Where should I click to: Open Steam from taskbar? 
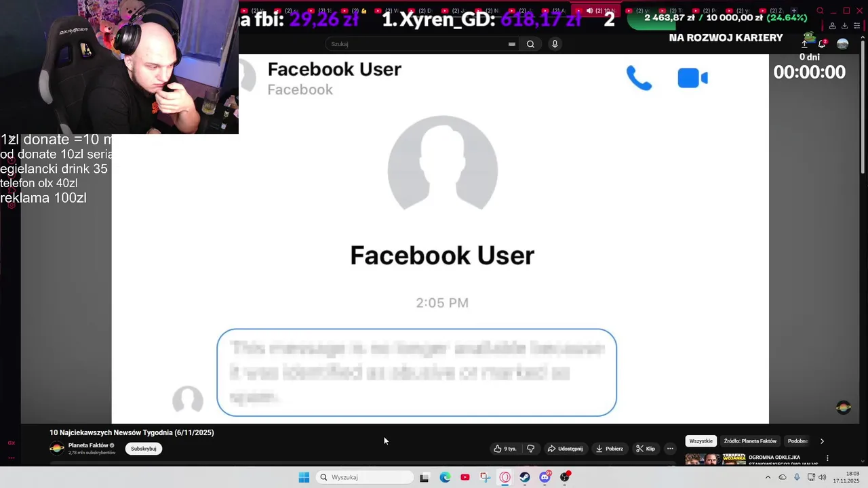(x=525, y=477)
